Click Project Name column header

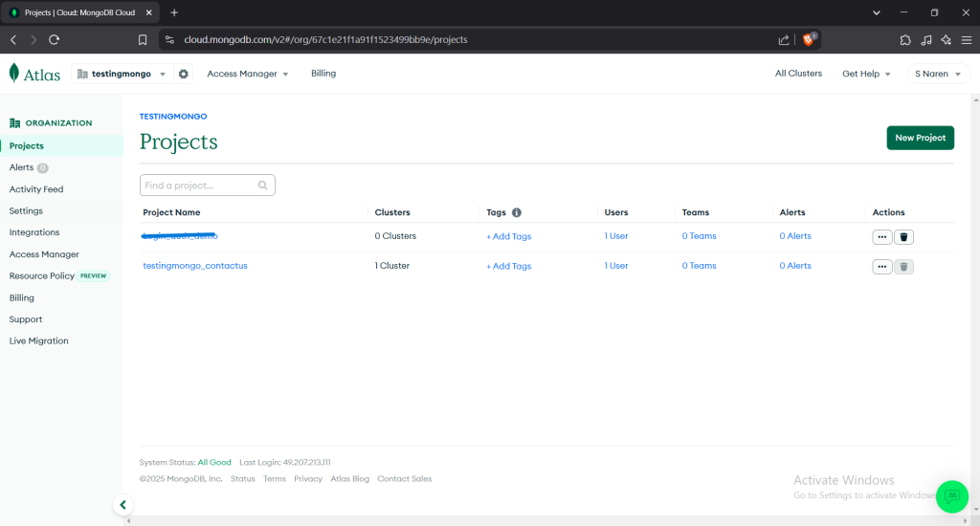(172, 212)
